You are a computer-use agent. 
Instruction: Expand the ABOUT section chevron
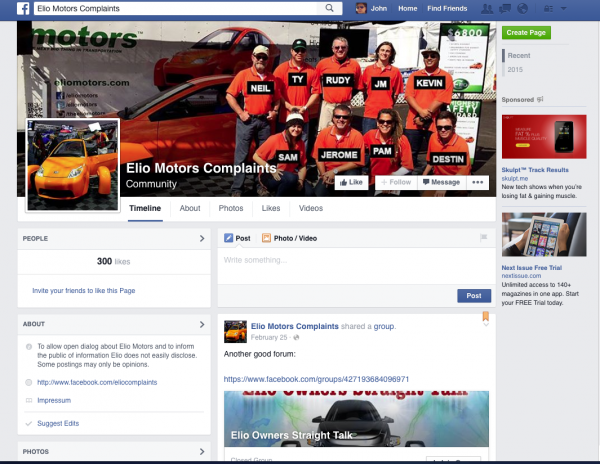point(202,324)
